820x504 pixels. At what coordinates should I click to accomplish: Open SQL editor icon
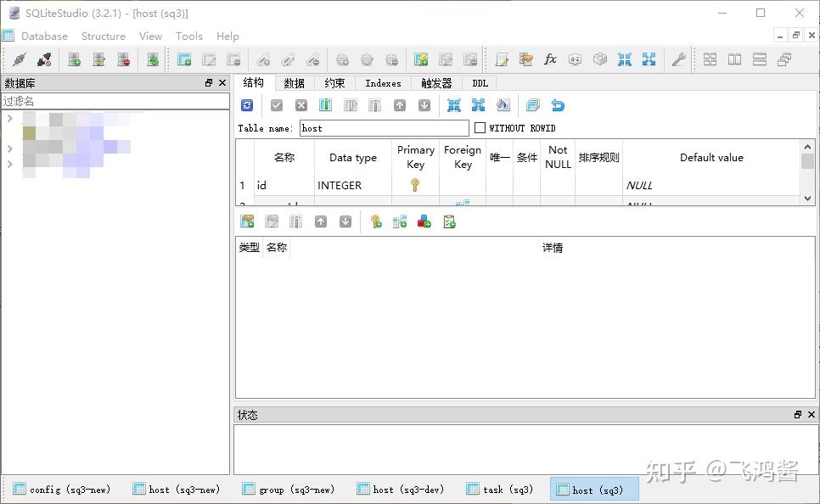pos(502,59)
